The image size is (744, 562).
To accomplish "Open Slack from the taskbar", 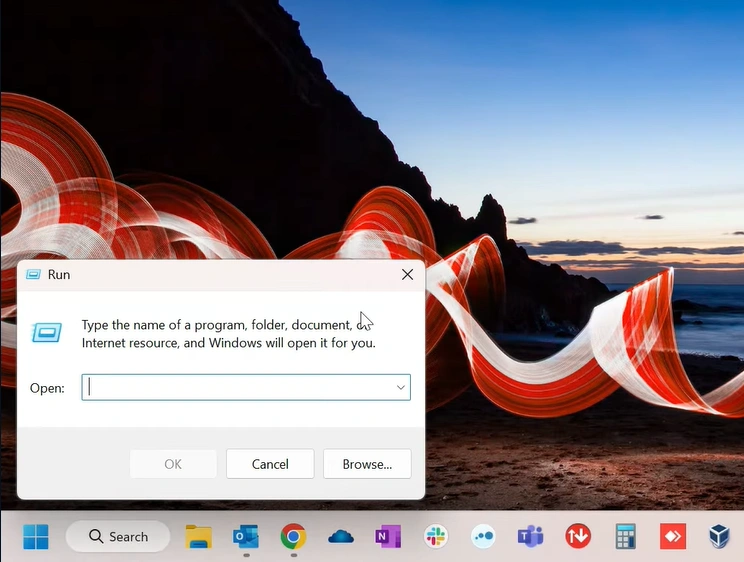I will tap(436, 536).
